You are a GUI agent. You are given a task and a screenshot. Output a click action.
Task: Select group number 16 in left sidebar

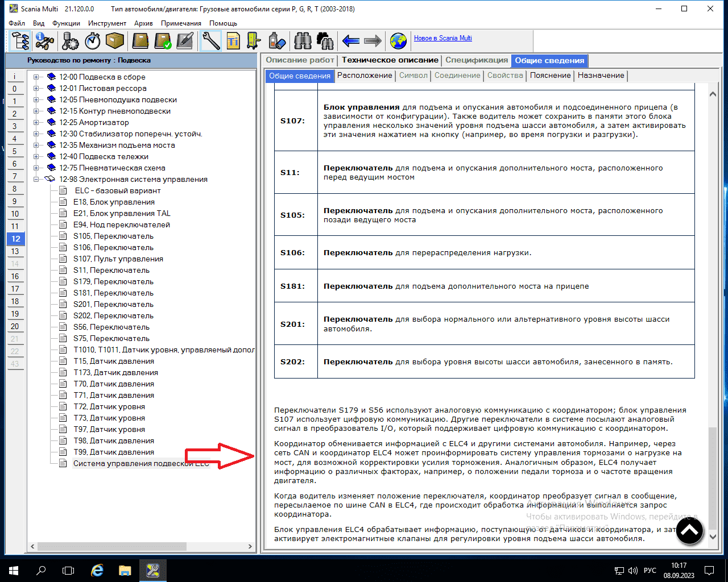click(15, 276)
